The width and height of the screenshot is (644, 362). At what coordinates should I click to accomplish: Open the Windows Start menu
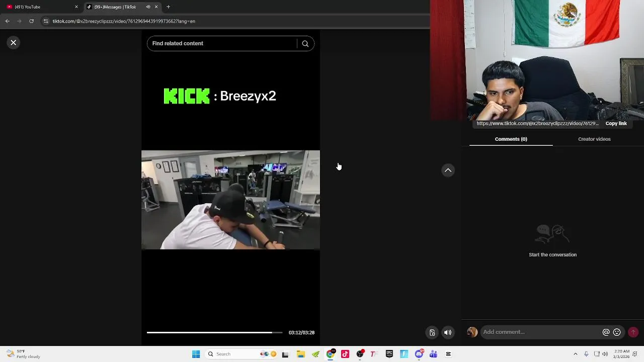coord(196,354)
